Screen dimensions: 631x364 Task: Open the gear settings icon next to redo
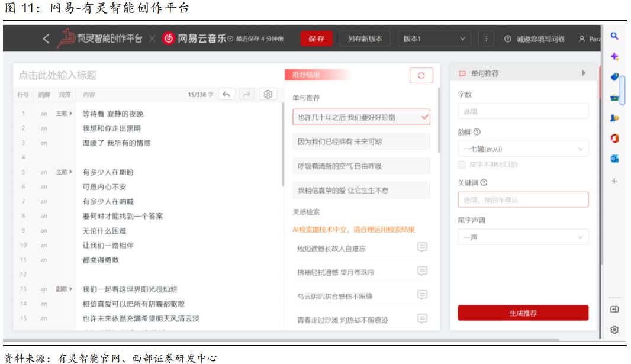pyautogui.click(x=268, y=95)
